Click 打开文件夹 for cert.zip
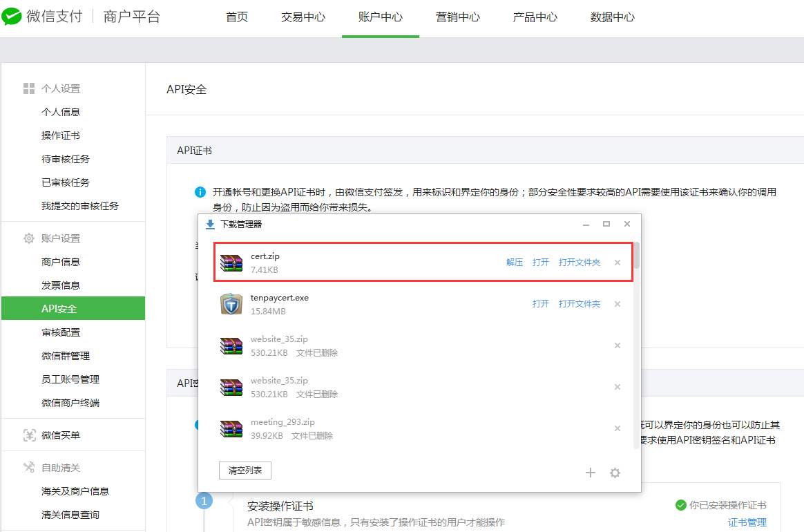Image resolution: width=804 pixels, height=532 pixels. point(580,263)
